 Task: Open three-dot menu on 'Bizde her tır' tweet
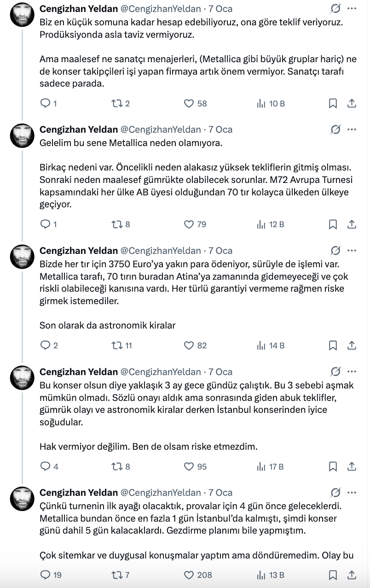(352, 251)
